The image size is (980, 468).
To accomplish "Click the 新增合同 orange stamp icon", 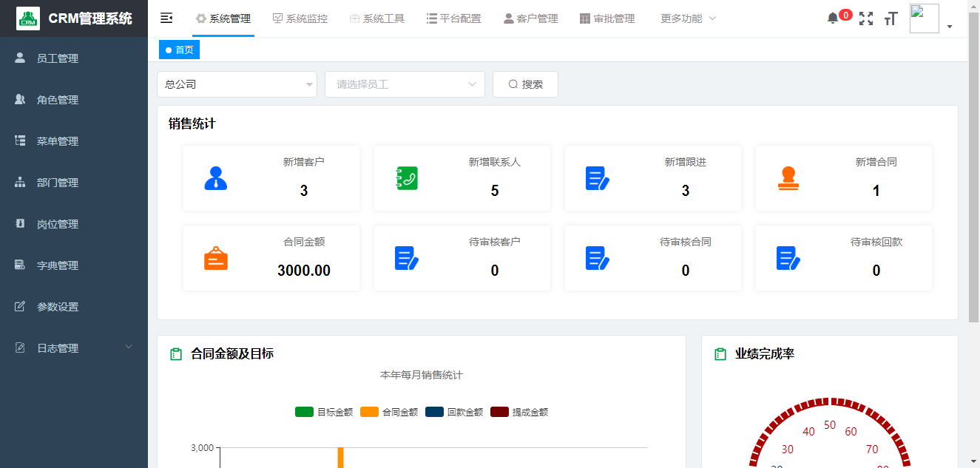I will coord(788,178).
